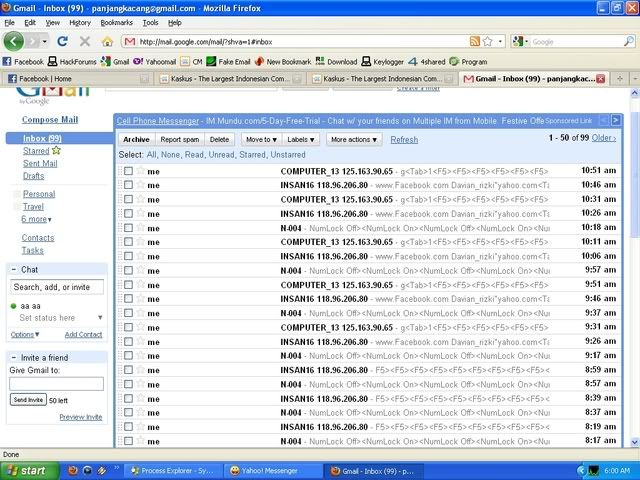Open the Fake Email bookmark
This screenshot has width=640, height=480.
click(229, 62)
